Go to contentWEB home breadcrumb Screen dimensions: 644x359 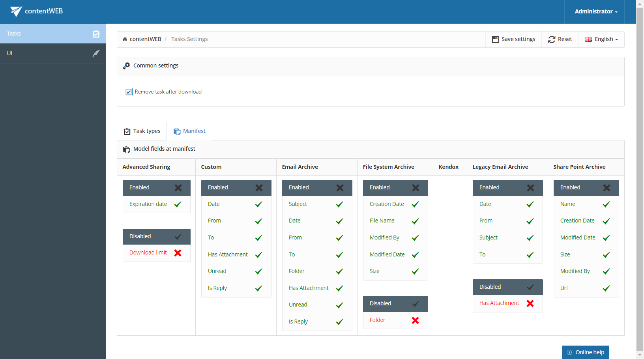(x=145, y=39)
